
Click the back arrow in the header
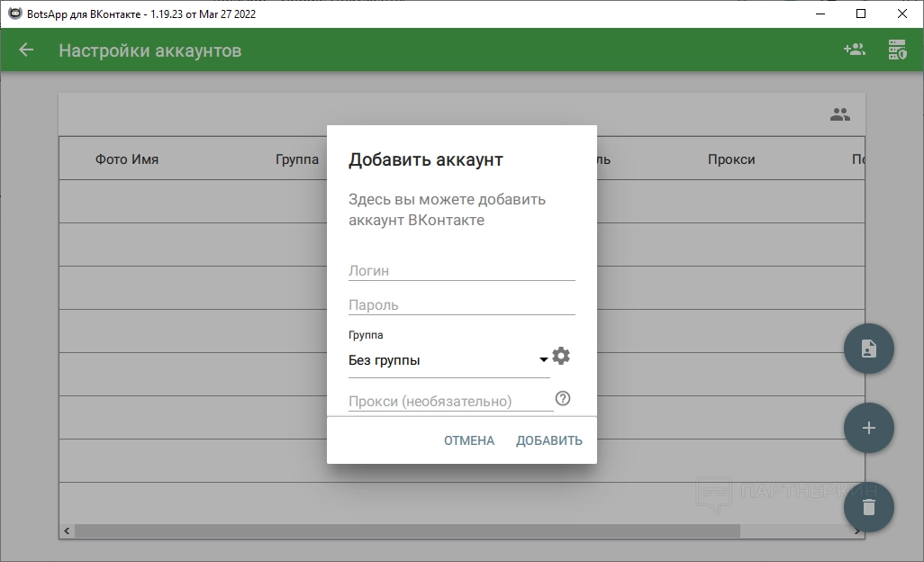[26, 50]
